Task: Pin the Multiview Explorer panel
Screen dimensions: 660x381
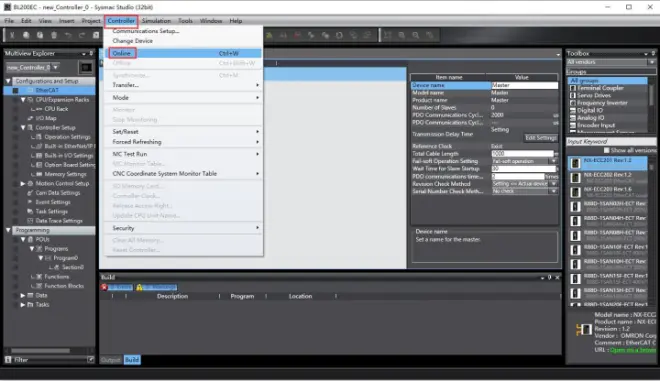Action: coord(91,53)
